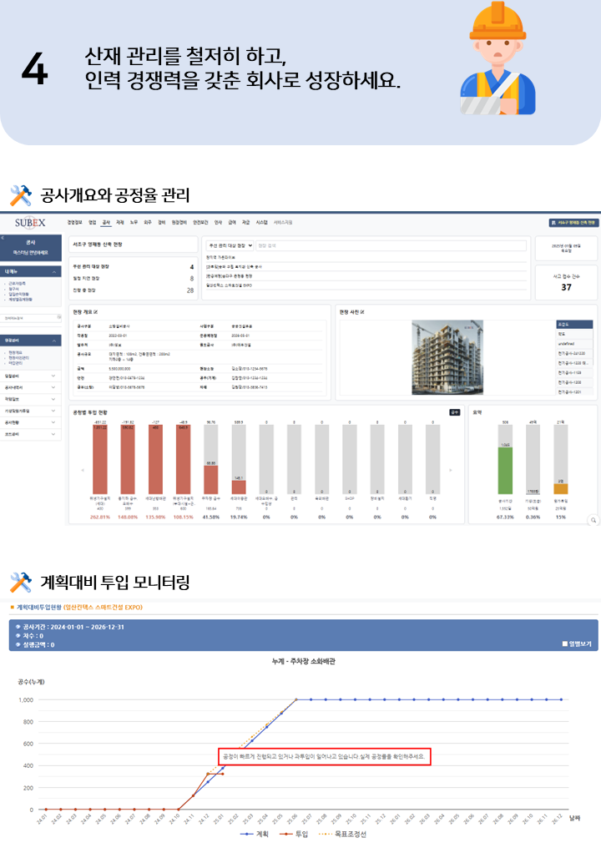
Task: Toggle the 월별보기 checkbox
Action: (x=565, y=644)
